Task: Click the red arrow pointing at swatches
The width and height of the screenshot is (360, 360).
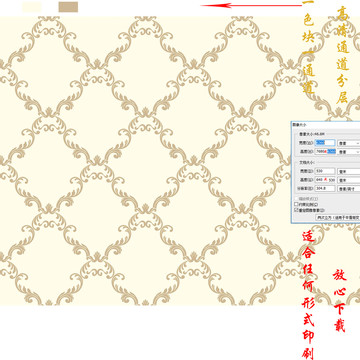Action: coord(251,5)
